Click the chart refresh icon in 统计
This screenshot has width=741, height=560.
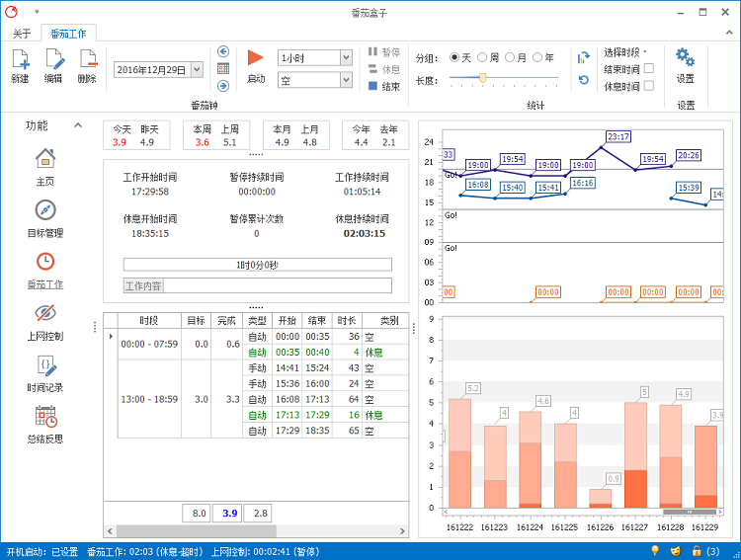[584, 57]
